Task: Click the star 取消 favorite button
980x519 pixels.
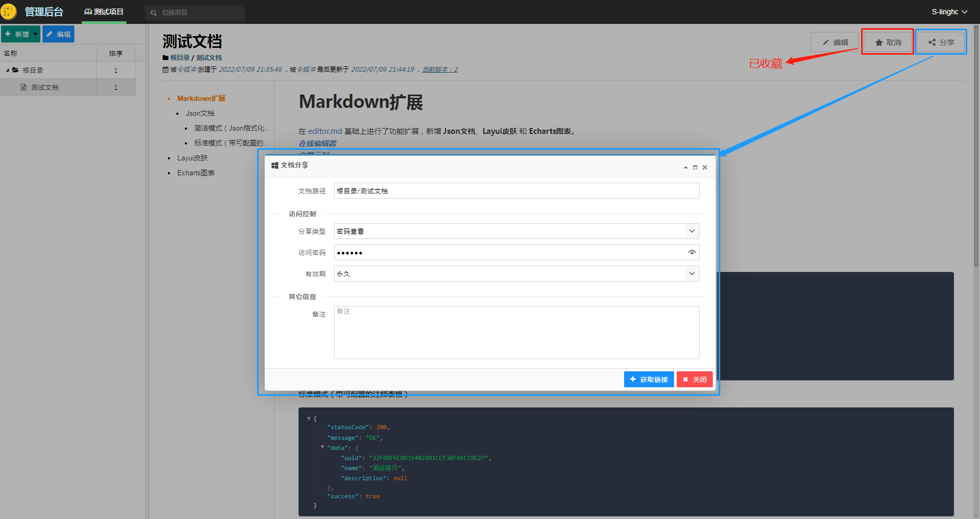Action: (888, 42)
